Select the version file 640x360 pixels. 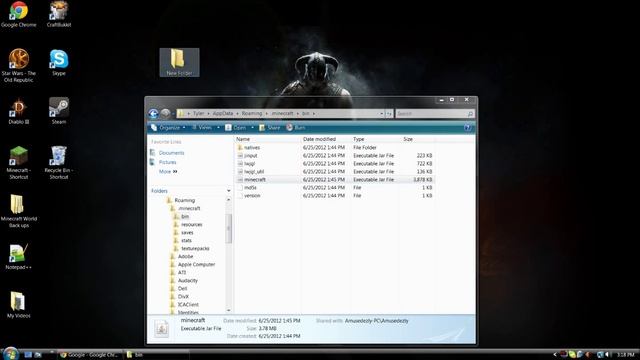[x=335, y=196]
